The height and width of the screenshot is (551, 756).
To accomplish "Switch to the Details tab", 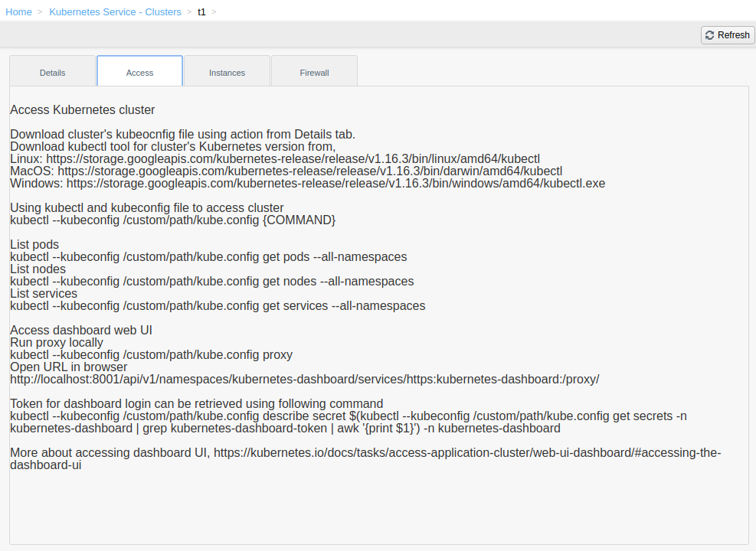I will click(x=52, y=72).
